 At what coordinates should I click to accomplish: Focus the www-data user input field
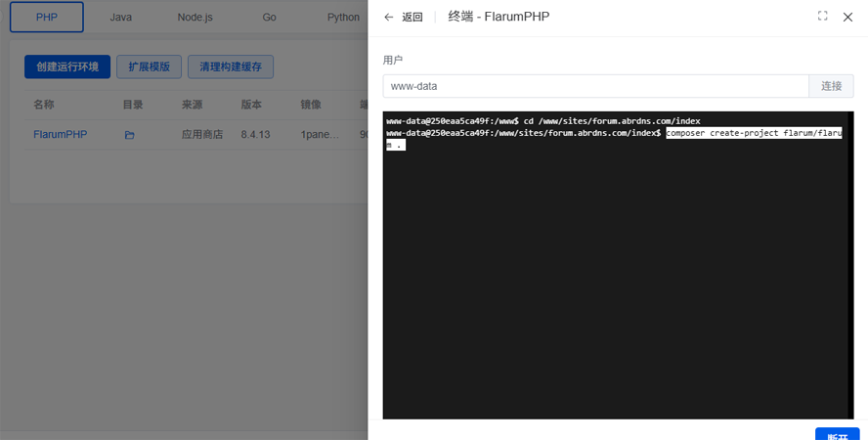point(595,86)
